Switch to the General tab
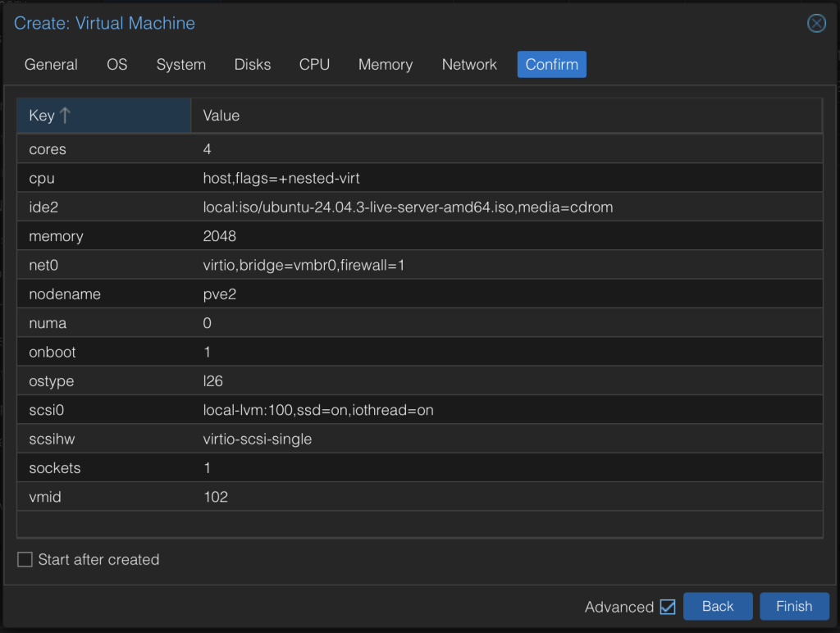840x633 pixels. point(51,65)
